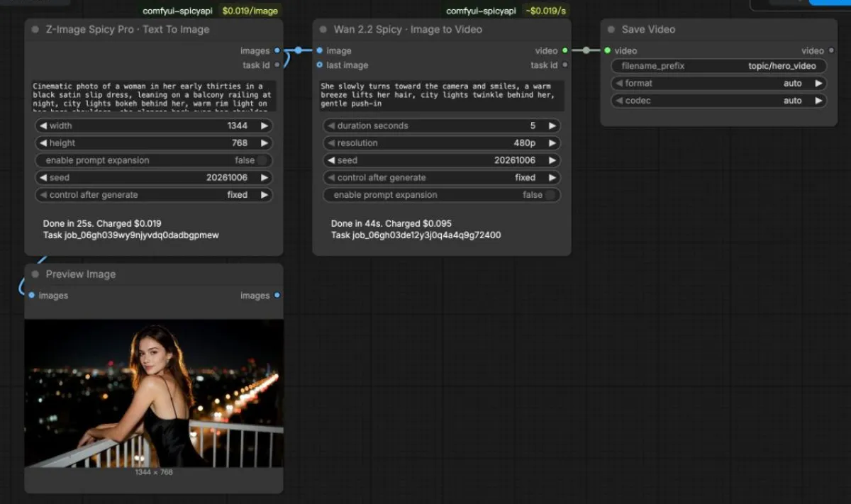Click 'Done in 25s. Charged $0.019' status
This screenshot has height=504, width=851.
click(102, 223)
